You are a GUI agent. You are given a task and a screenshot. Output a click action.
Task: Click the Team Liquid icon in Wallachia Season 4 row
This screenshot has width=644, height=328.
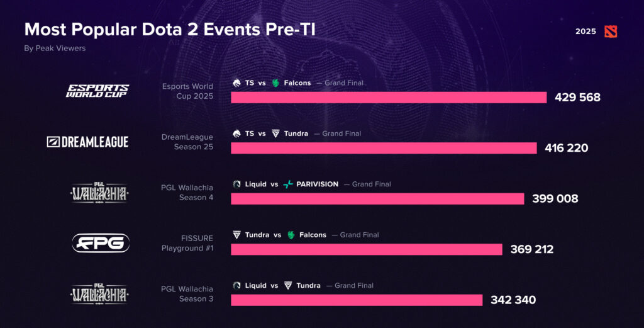(x=236, y=184)
